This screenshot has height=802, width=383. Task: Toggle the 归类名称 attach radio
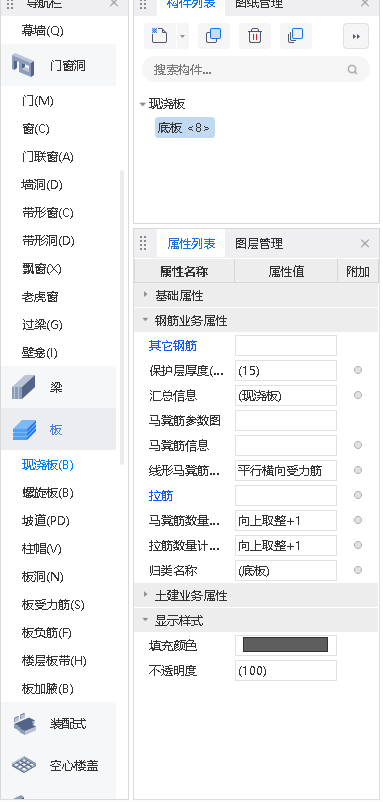(x=358, y=570)
